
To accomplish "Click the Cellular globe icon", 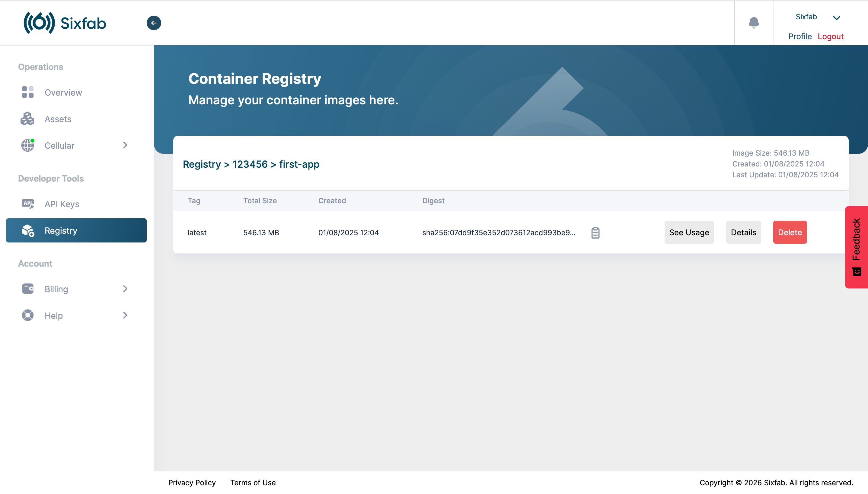I will coord(27,145).
